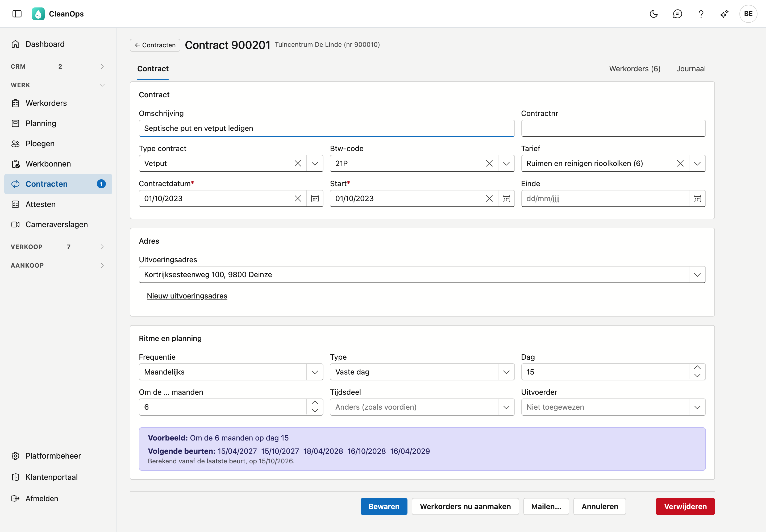Open BE user avatar menu
766x532 pixels.
point(748,14)
